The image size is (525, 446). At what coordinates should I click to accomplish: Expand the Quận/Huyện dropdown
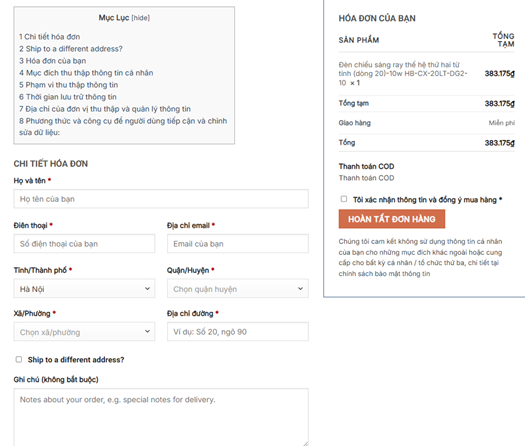click(238, 289)
